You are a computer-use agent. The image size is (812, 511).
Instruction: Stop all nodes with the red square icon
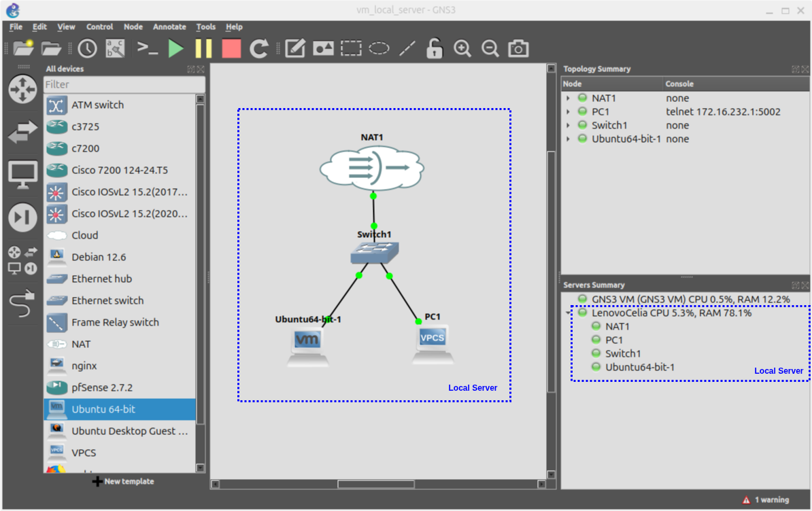pos(231,48)
